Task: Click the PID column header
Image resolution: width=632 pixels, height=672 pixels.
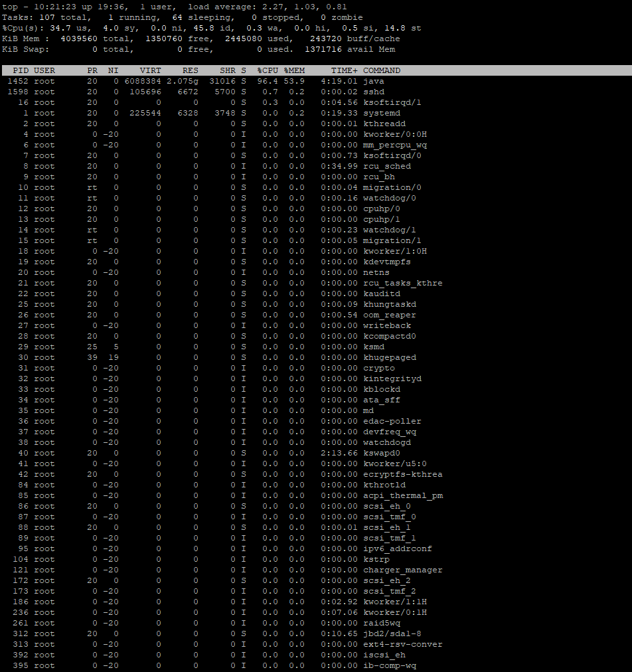Action: pos(21,70)
